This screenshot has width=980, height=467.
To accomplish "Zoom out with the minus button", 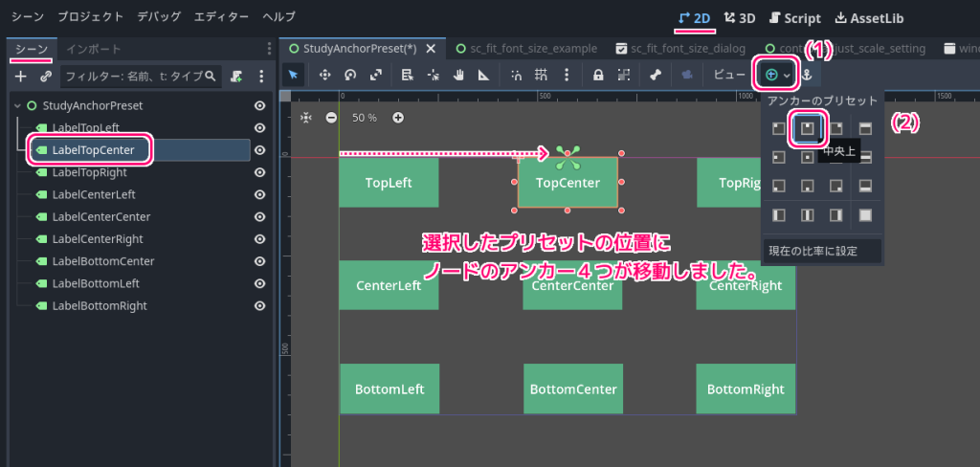I will tap(331, 118).
